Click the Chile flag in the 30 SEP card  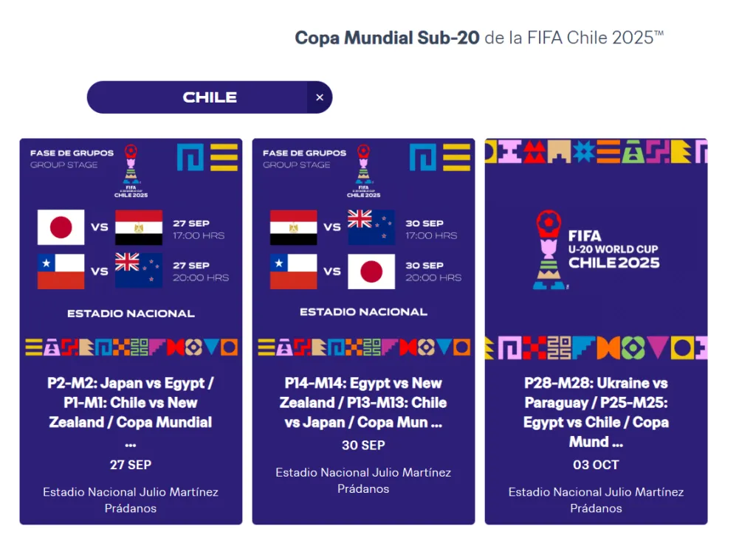tap(293, 271)
